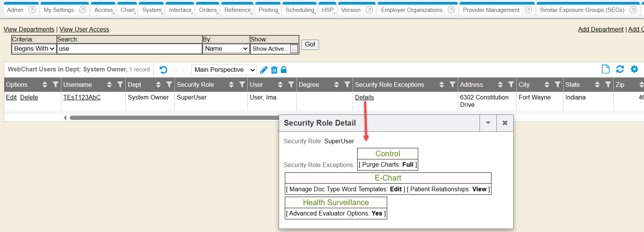Click the filter funnel on Username column
Screen dimensions: 644x232
(120, 85)
